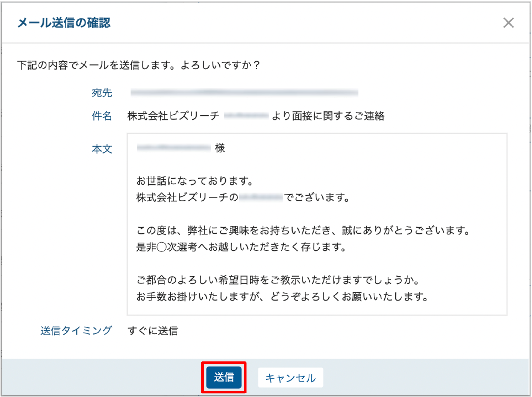This screenshot has width=532, height=397.
Task: Click the 本文 label
Action: point(102,149)
